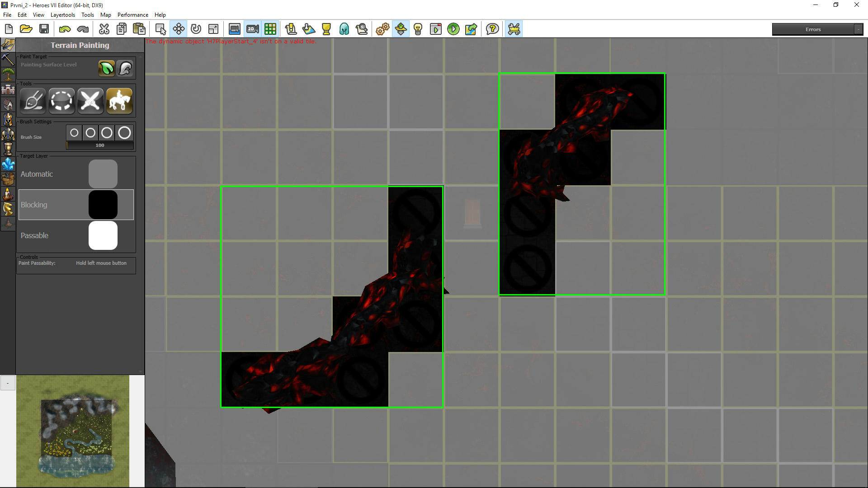Open the Help menu

(x=160, y=15)
